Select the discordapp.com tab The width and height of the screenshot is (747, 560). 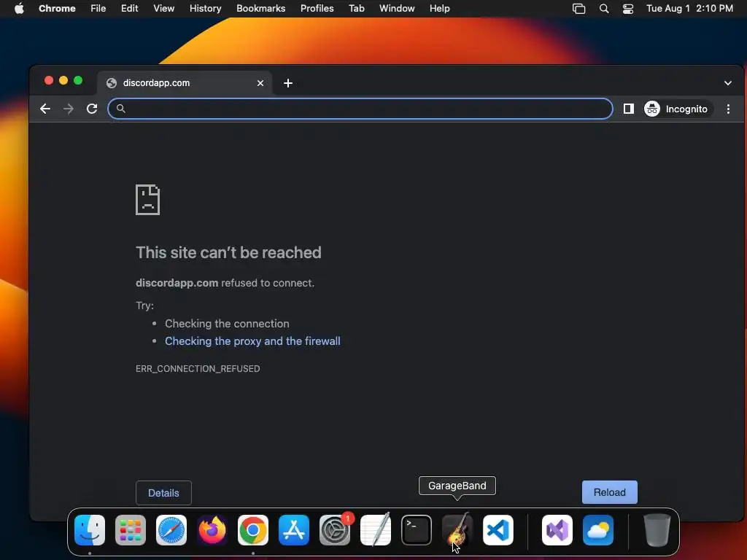coord(185,83)
